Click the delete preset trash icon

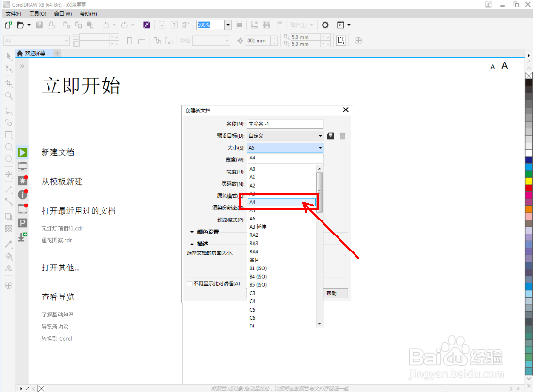tap(342, 136)
